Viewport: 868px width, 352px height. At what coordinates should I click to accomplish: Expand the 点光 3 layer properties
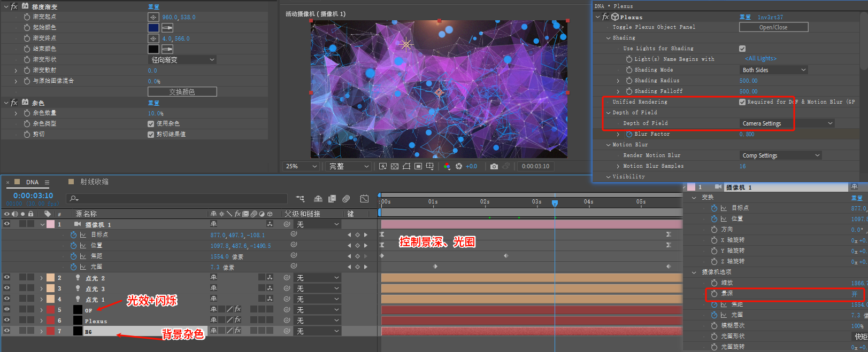tap(41, 288)
